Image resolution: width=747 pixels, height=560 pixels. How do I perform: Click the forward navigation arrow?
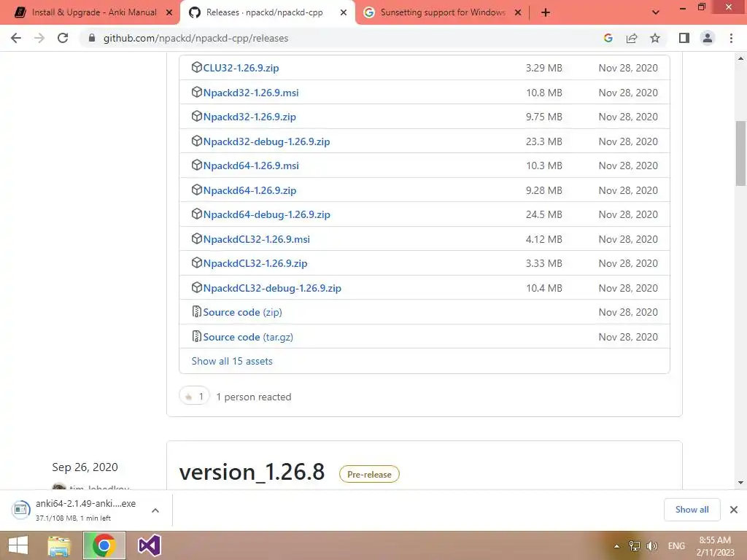pos(39,38)
